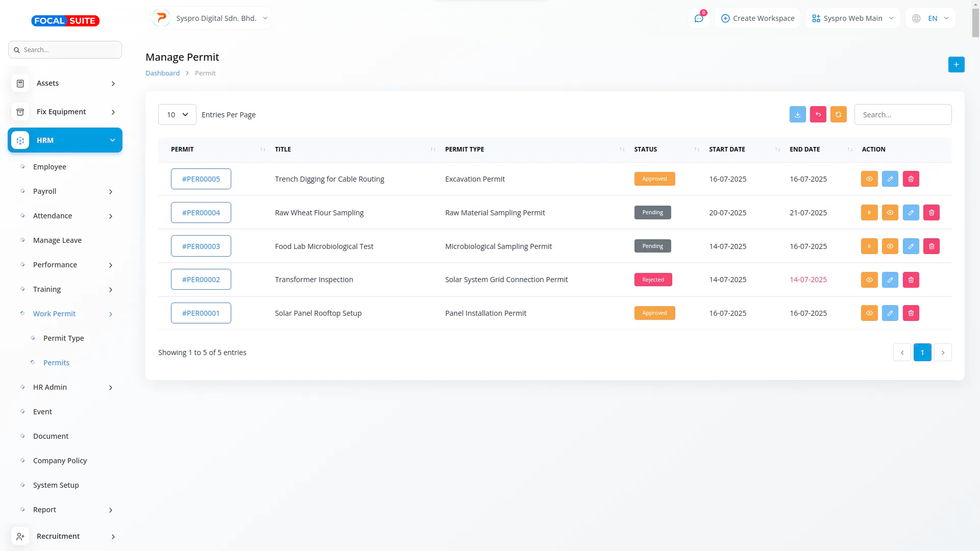Click the #PER00002 permit link
980x551 pixels.
point(201,280)
